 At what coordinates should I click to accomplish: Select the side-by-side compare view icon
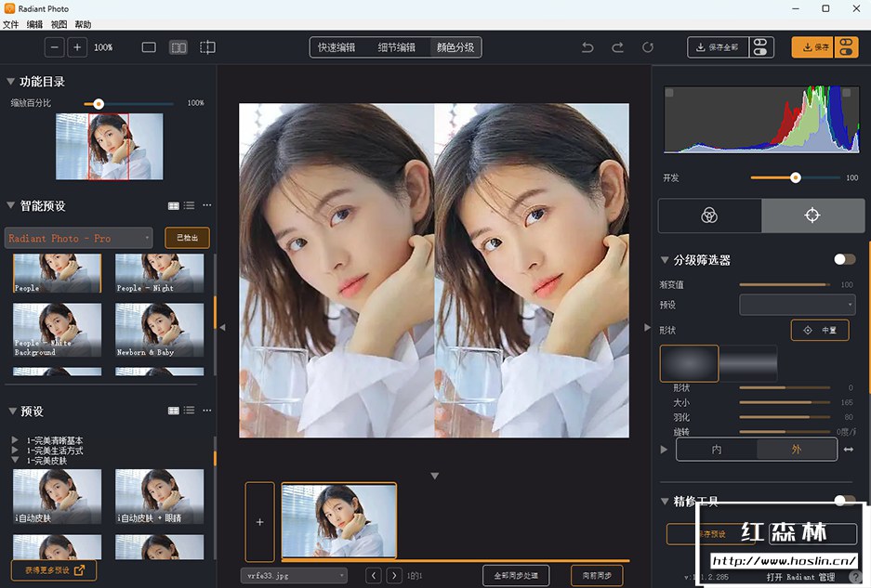point(178,47)
